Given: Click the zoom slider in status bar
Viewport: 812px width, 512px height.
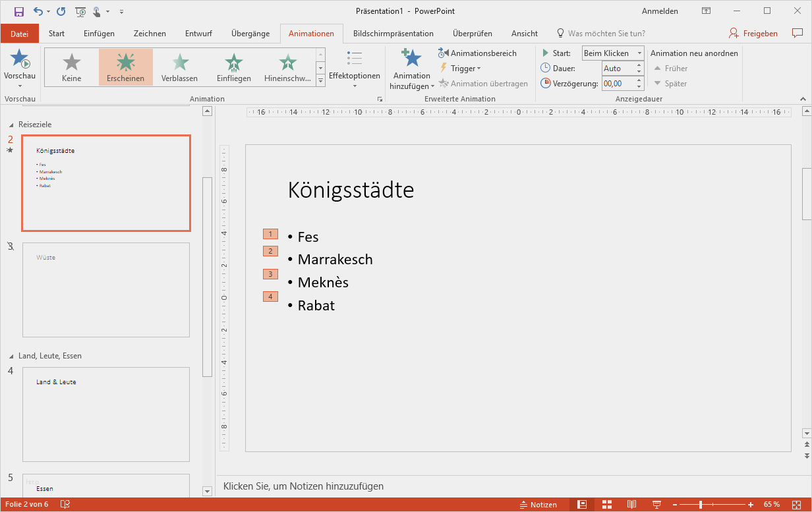Looking at the screenshot, I should 700,504.
